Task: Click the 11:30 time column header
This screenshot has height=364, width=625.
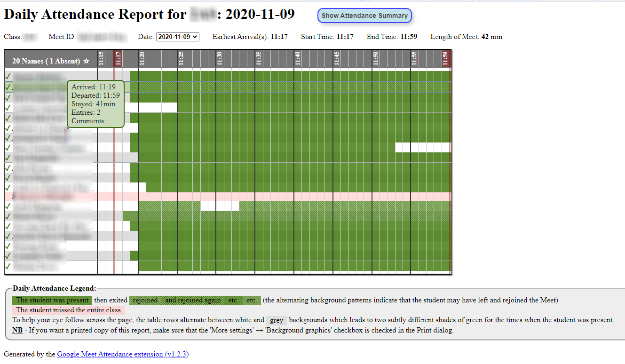Action: 220,58
